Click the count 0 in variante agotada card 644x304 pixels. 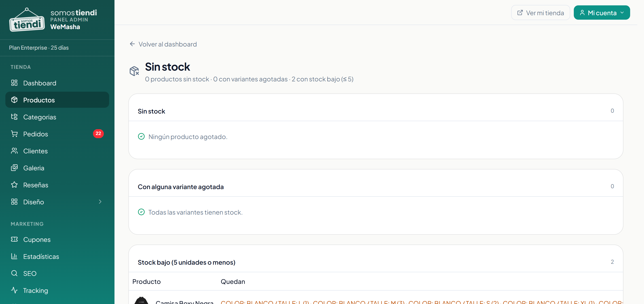[x=612, y=186]
